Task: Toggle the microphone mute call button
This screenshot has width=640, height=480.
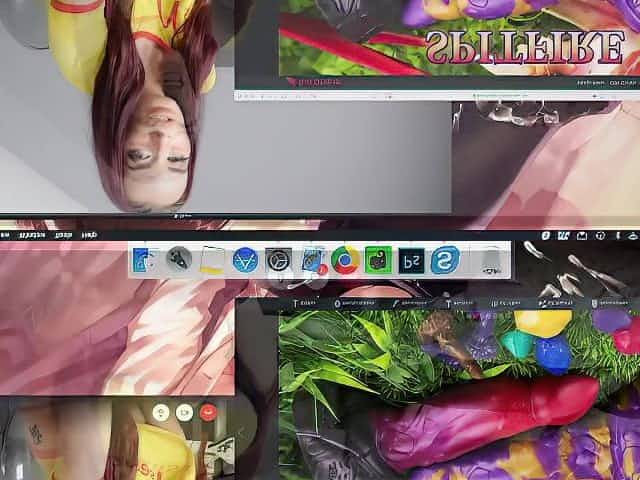Action: click(159, 411)
